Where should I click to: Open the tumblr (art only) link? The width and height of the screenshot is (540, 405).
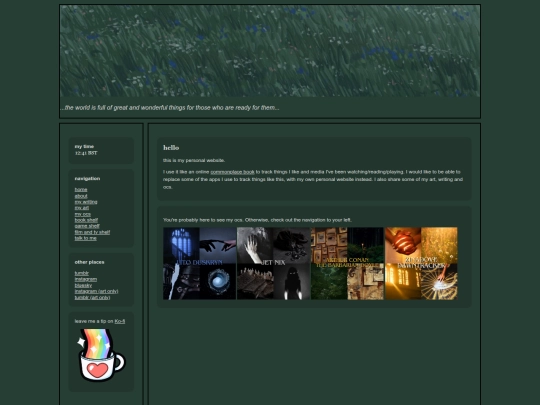pos(92,297)
